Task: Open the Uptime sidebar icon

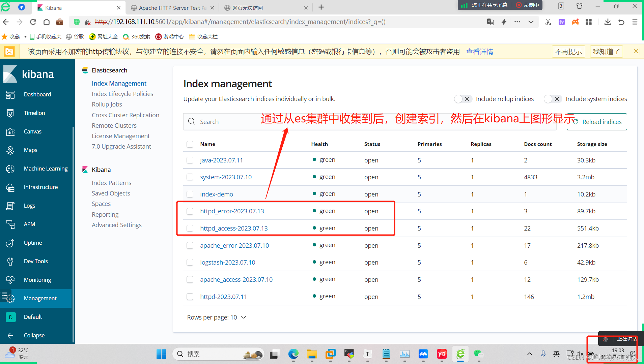Action: pos(10,243)
